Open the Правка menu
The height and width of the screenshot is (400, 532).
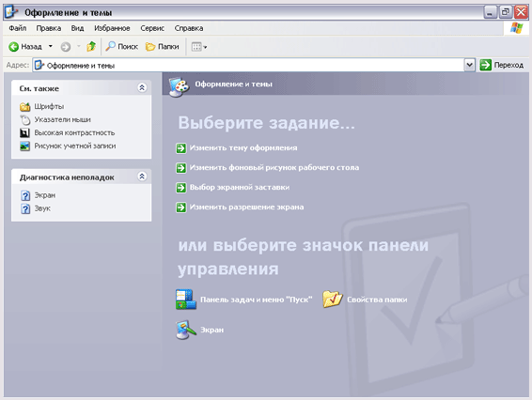(x=49, y=28)
